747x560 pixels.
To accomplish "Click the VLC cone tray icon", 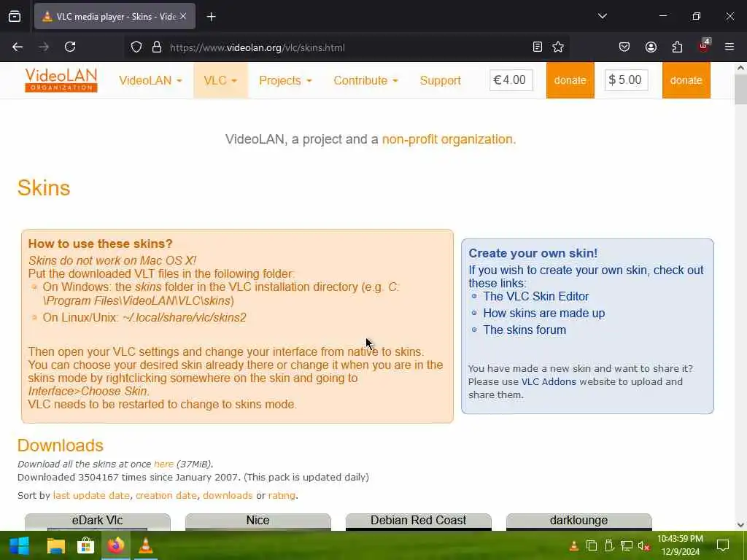I will (573, 545).
